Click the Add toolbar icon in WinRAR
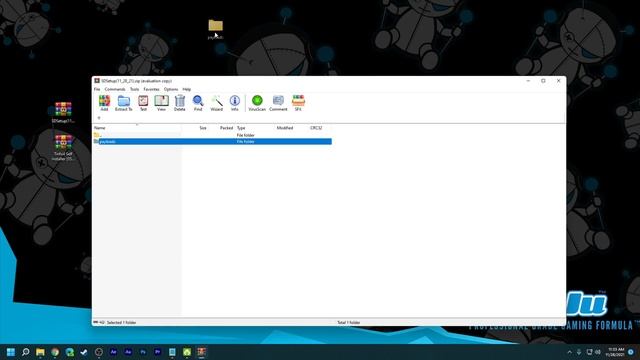Image resolution: width=640 pixels, height=360 pixels. pyautogui.click(x=104, y=103)
